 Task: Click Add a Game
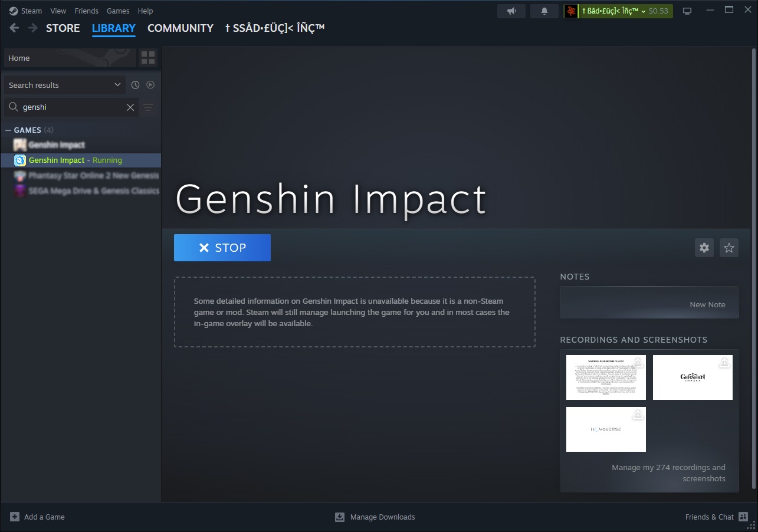[x=38, y=517]
